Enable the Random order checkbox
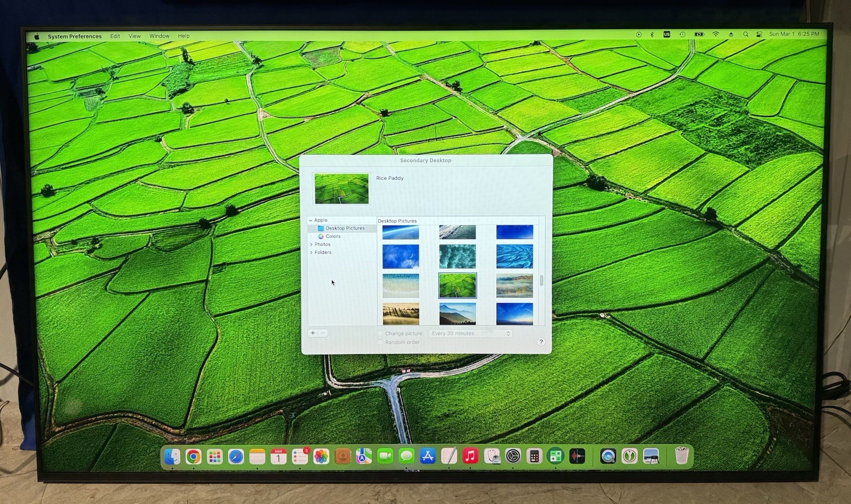Screen dimensions: 851x504 [x=380, y=342]
